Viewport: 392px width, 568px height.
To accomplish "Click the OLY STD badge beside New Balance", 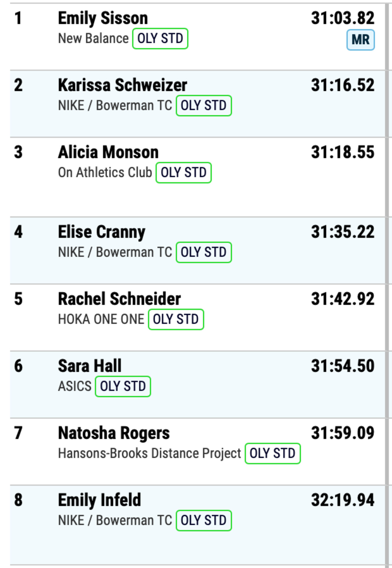I will pos(160,38).
